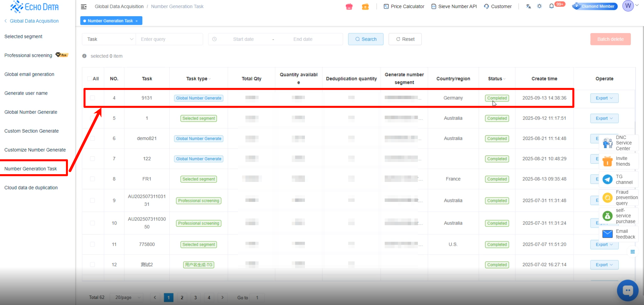Open Export dropdown for Germany task row
The image size is (644, 305).
(604, 98)
